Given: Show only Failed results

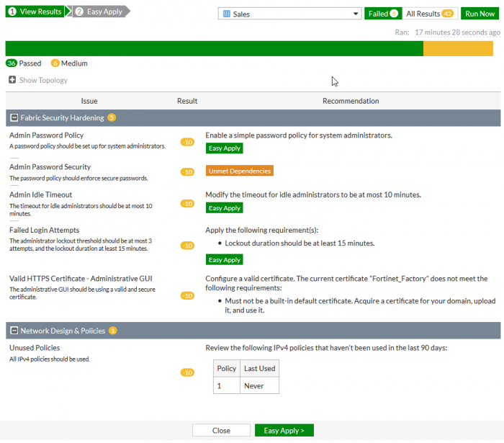Looking at the screenshot, I should [382, 14].
